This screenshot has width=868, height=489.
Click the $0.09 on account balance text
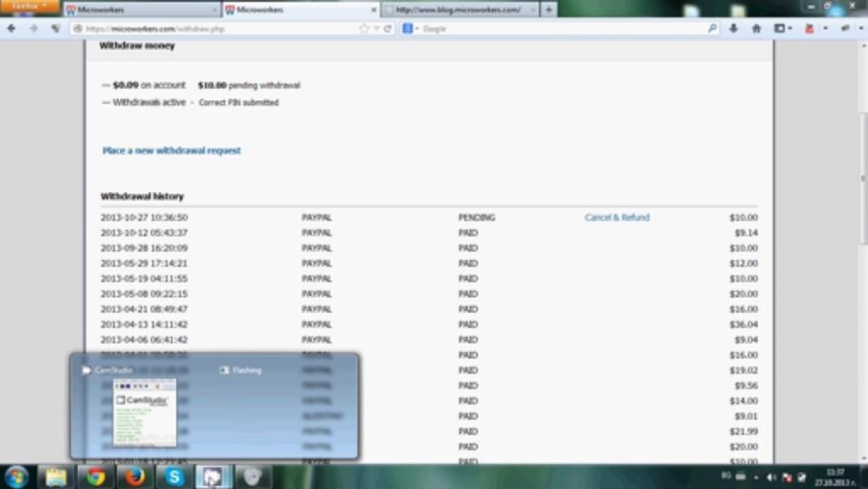point(149,85)
